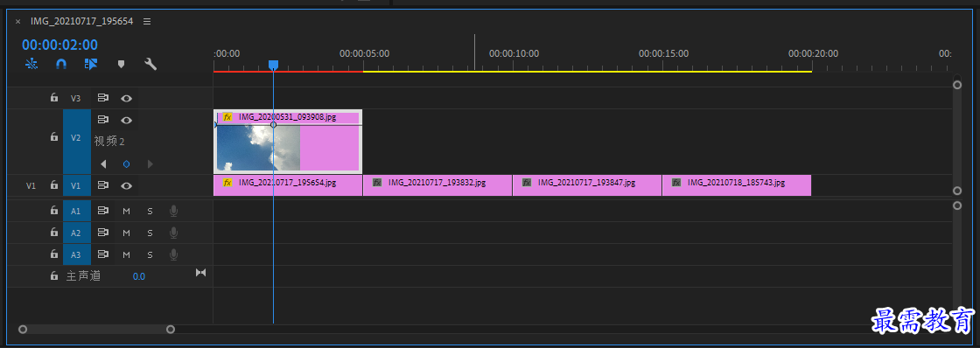
Task: Mute track A3
Action: [x=126, y=254]
